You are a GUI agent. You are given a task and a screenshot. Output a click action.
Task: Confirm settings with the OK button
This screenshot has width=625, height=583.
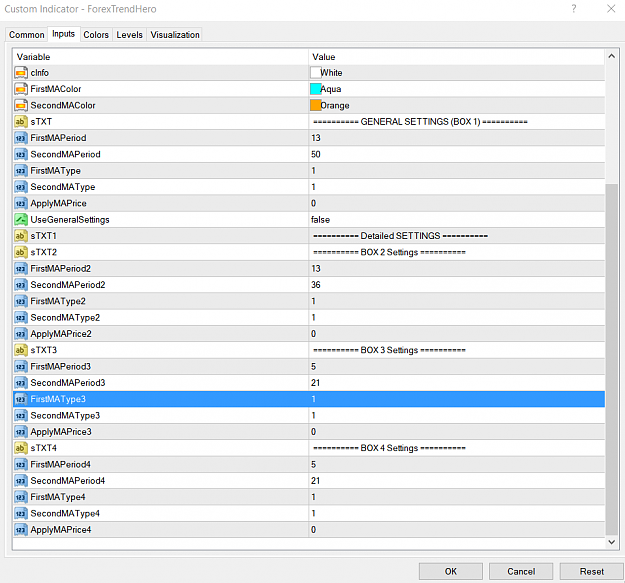coord(450,571)
